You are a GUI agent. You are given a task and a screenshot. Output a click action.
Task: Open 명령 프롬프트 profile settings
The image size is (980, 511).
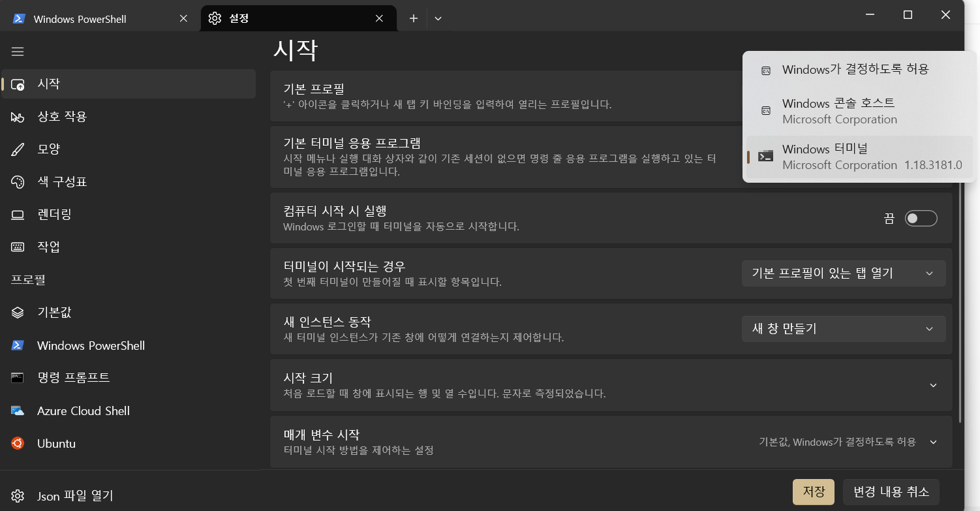pos(129,378)
